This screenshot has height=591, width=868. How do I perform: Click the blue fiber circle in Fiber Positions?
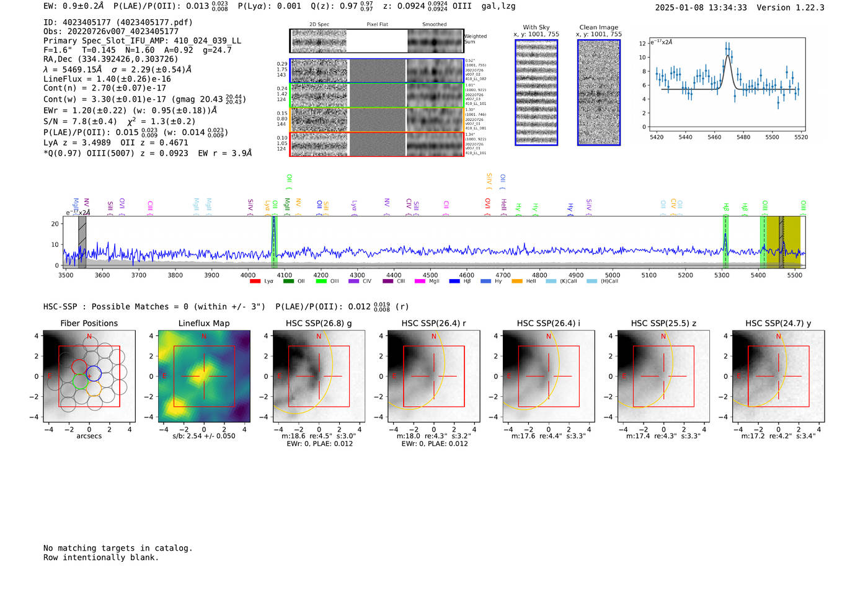(x=94, y=373)
